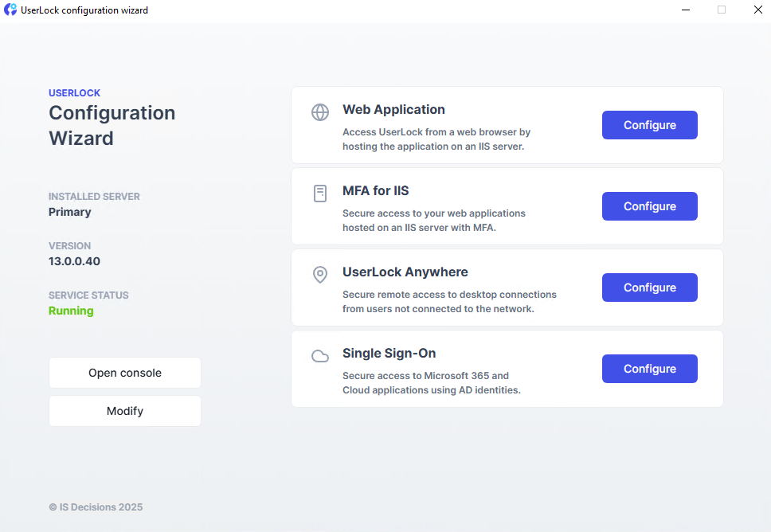This screenshot has height=532, width=771.
Task: Configure Single Sign-On
Action: 649,369
